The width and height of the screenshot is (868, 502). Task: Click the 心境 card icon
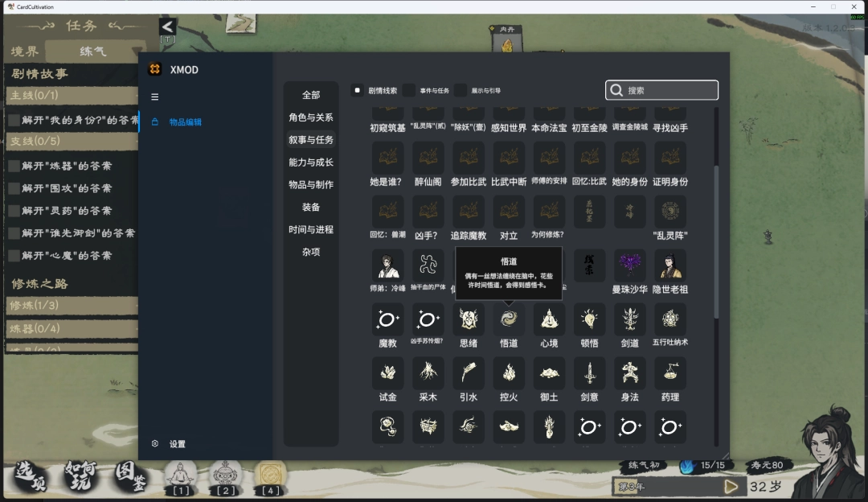(549, 319)
